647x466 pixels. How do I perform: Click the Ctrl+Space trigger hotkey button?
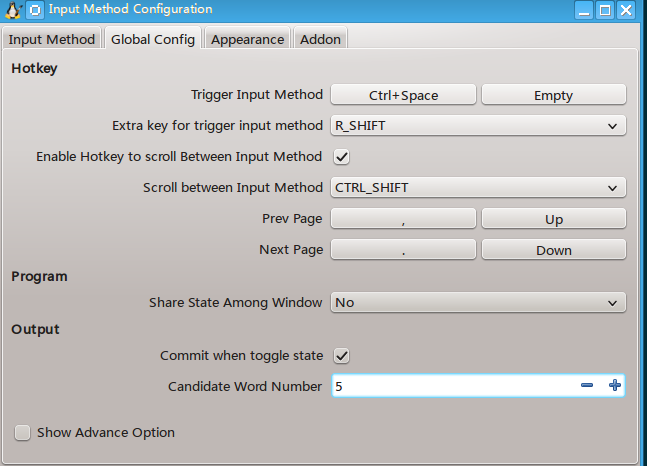click(403, 95)
